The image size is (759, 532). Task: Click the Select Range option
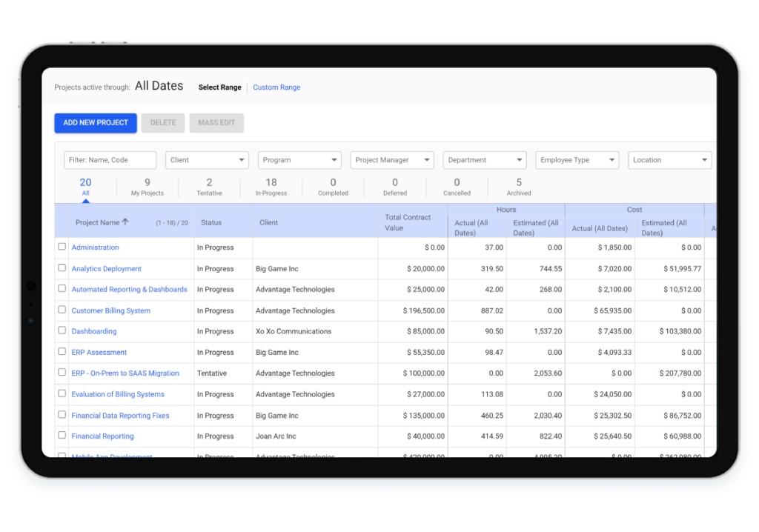point(219,87)
